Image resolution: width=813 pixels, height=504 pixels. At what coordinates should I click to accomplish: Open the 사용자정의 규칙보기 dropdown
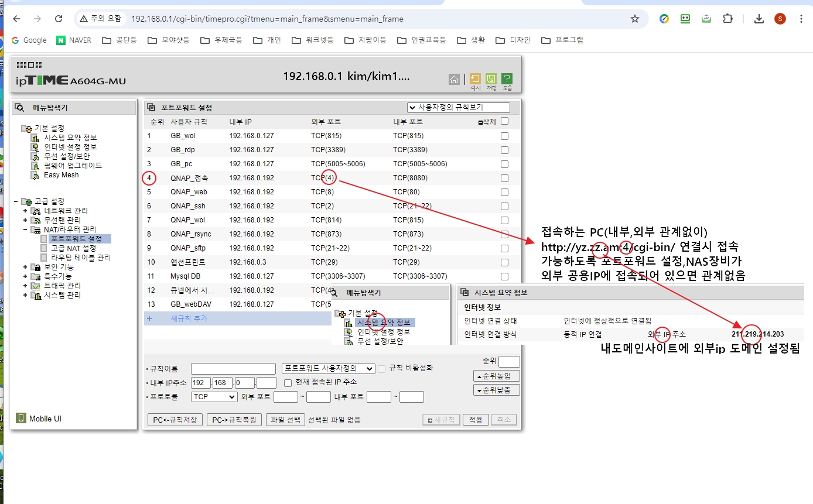(x=459, y=107)
